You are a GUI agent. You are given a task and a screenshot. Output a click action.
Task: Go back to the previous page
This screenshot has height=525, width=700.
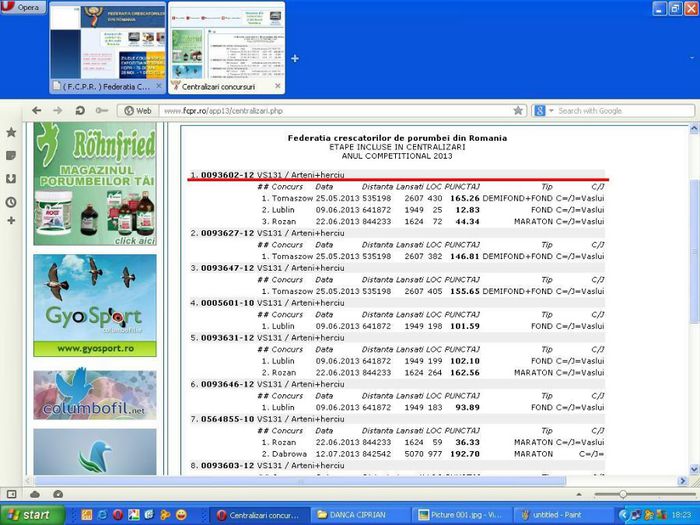[x=38, y=111]
